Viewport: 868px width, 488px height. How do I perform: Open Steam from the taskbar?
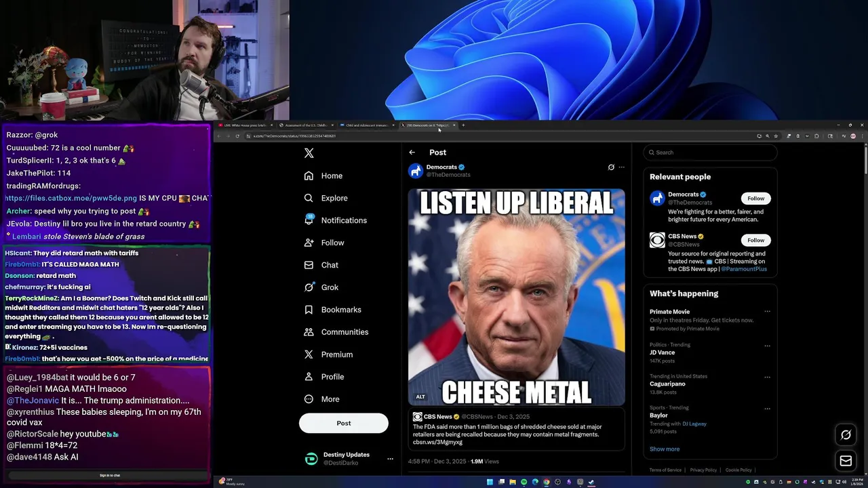[591, 482]
